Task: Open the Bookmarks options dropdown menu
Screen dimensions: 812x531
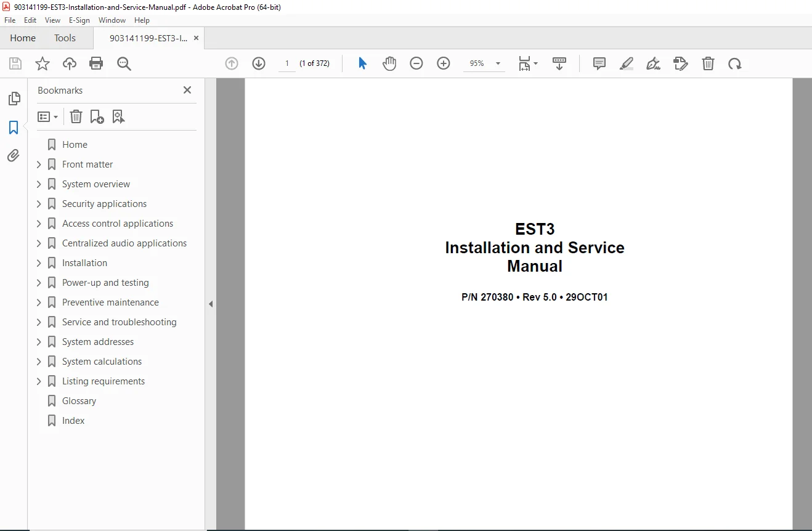Action: [47, 116]
